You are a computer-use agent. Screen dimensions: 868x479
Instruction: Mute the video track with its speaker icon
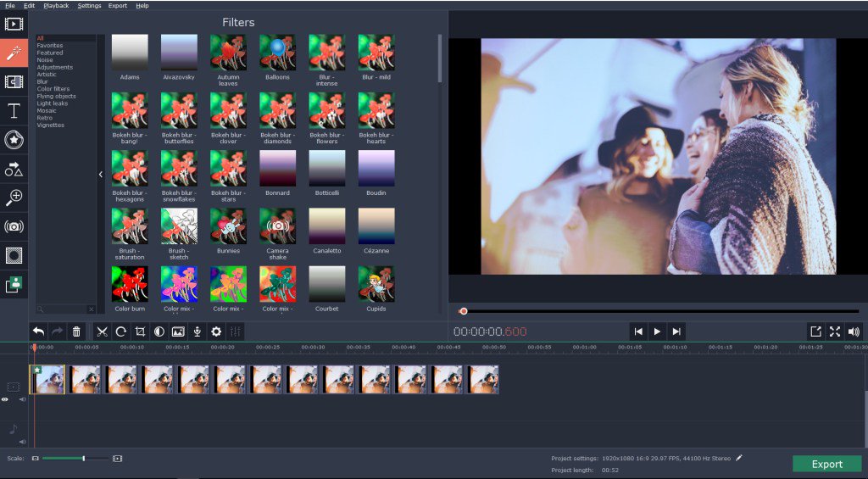coord(23,398)
